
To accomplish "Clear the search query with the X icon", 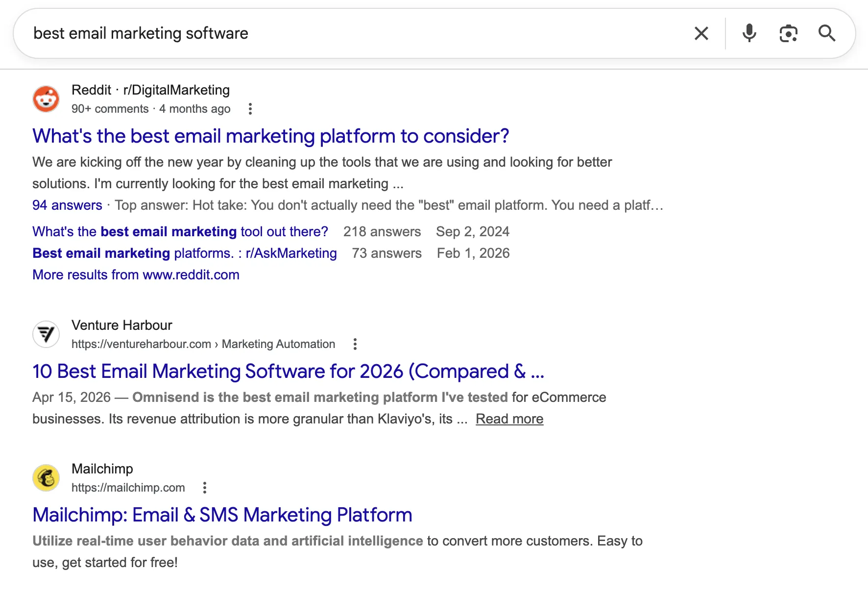I will click(x=701, y=33).
